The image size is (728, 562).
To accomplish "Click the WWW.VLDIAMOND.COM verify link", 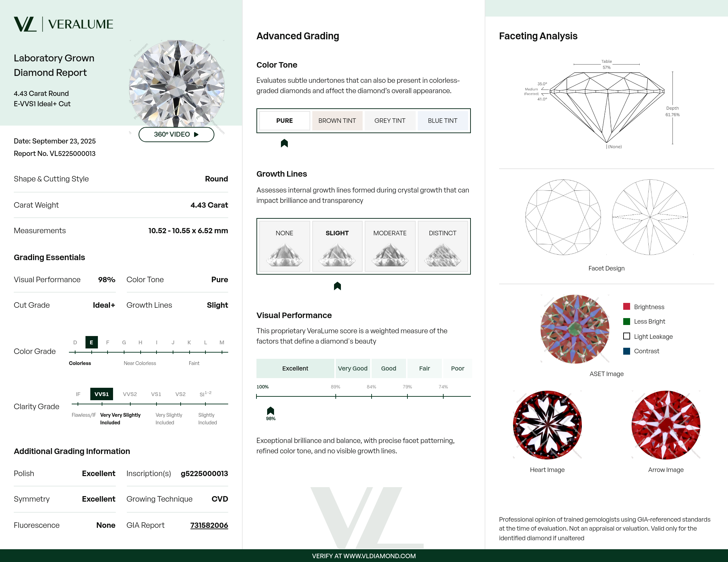I will coord(380,556).
